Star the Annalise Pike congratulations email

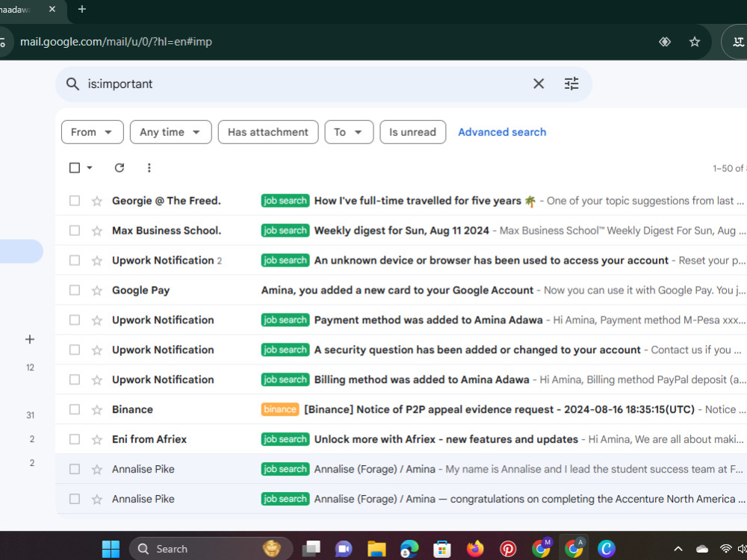[x=97, y=499]
